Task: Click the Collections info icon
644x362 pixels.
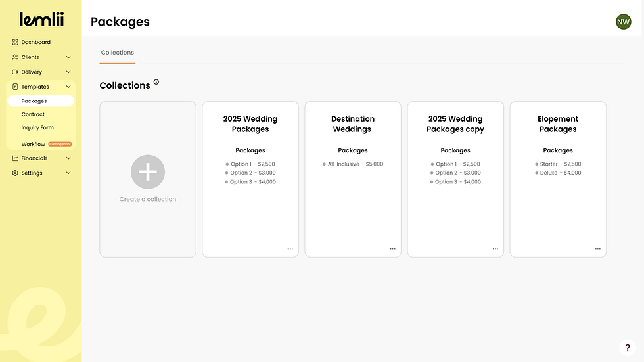Action: (156, 82)
